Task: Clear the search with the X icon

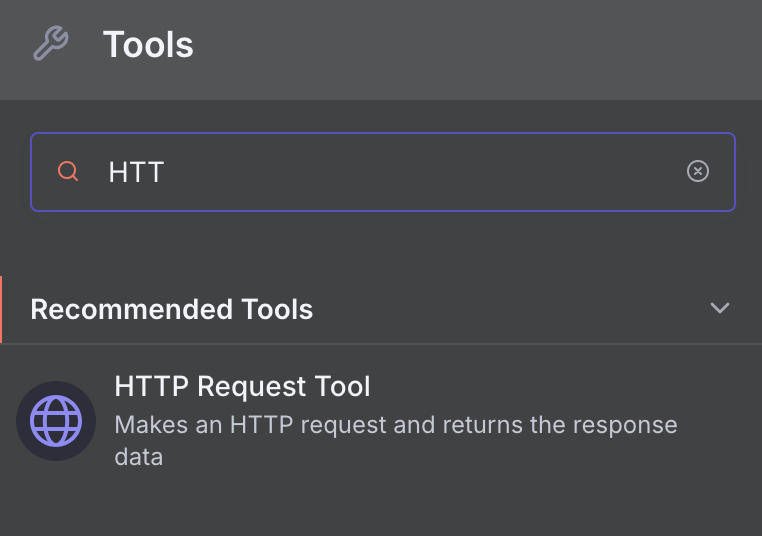Action: coord(698,172)
